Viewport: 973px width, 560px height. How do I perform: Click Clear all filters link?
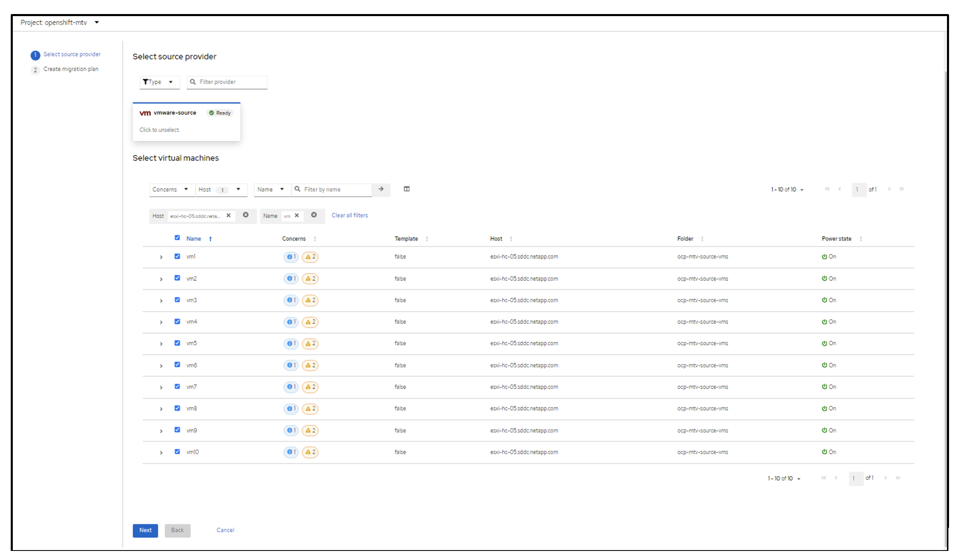pos(351,215)
